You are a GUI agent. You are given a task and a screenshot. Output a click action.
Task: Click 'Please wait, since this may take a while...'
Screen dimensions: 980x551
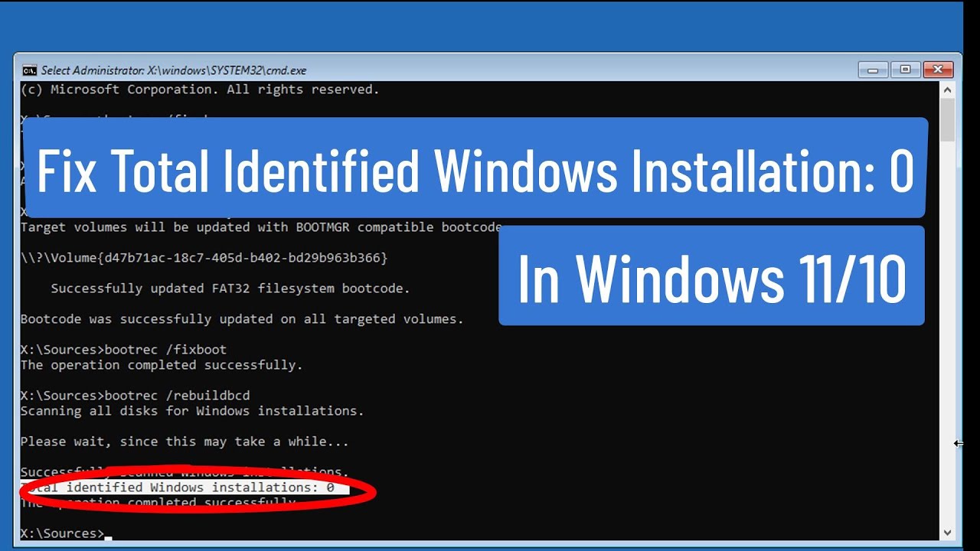[x=185, y=442]
